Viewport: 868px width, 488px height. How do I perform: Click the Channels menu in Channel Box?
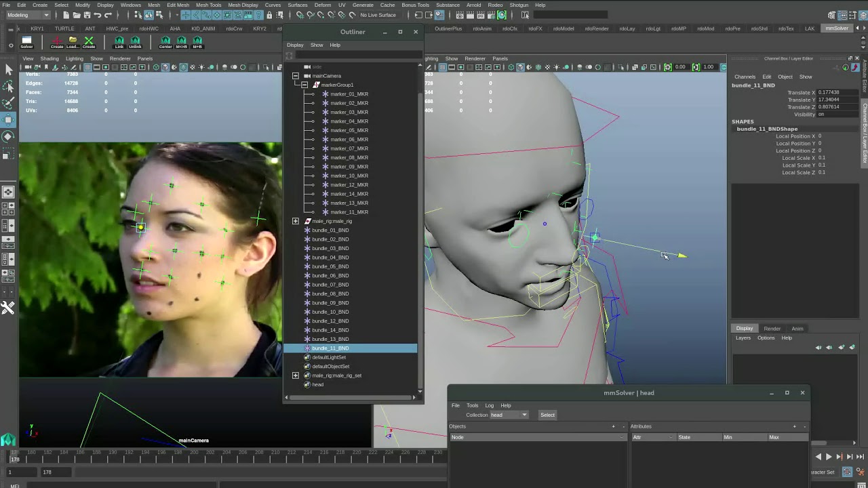coord(745,77)
